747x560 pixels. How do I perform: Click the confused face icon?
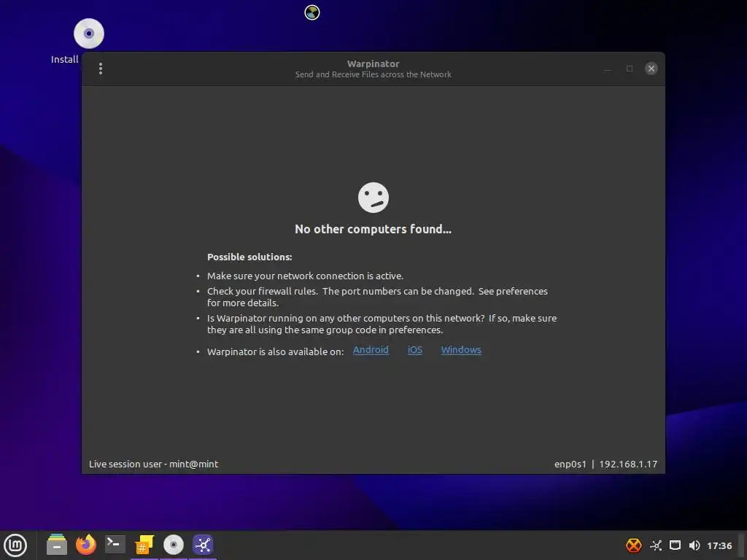click(373, 198)
